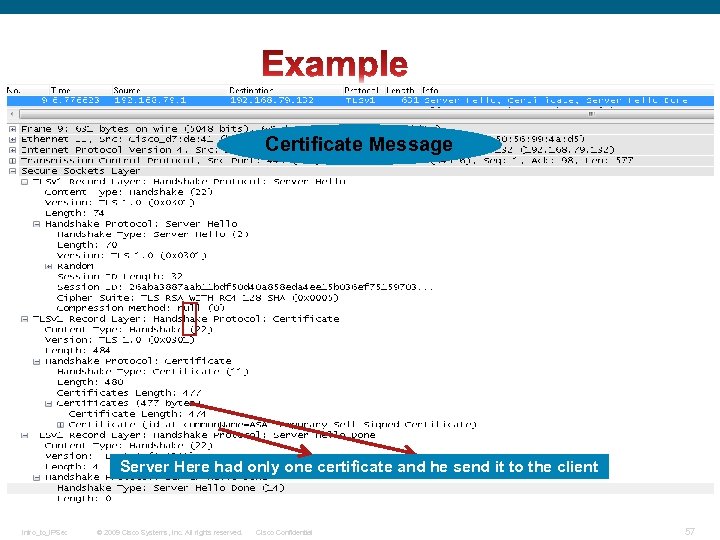Select Handshake Type: Server Hello Done line
This screenshot has width=720, height=540.
(171, 488)
